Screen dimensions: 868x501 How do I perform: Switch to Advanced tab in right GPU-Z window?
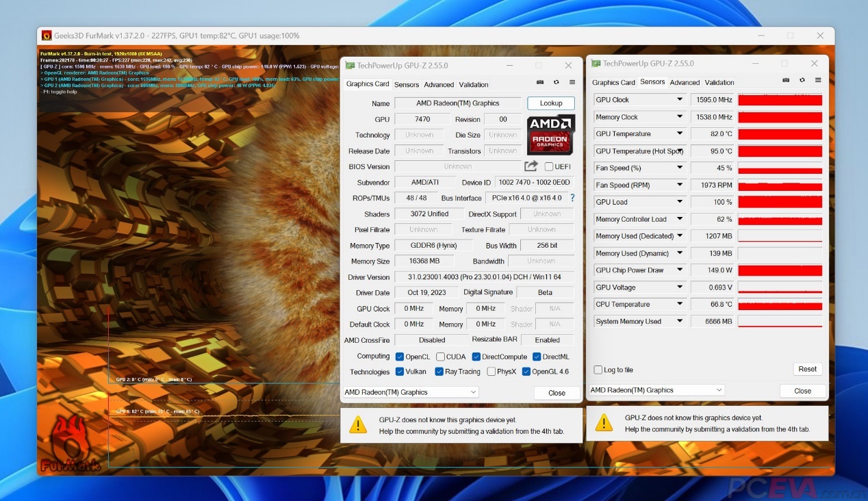[x=685, y=83]
